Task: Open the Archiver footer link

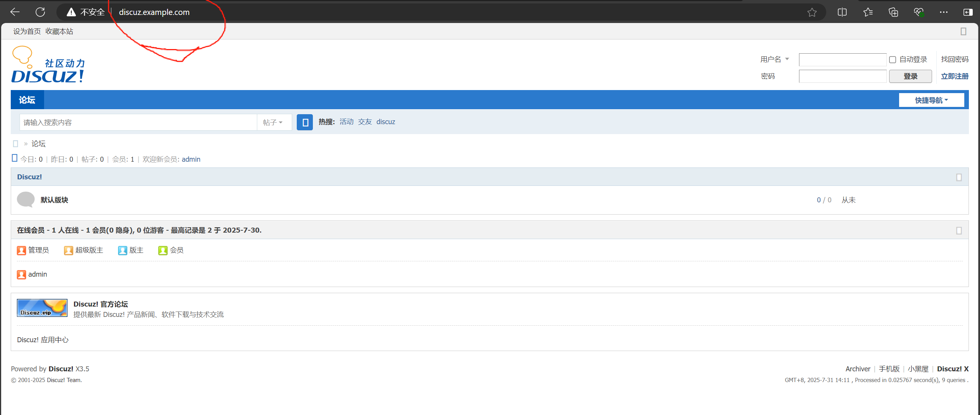Action: pyautogui.click(x=858, y=369)
